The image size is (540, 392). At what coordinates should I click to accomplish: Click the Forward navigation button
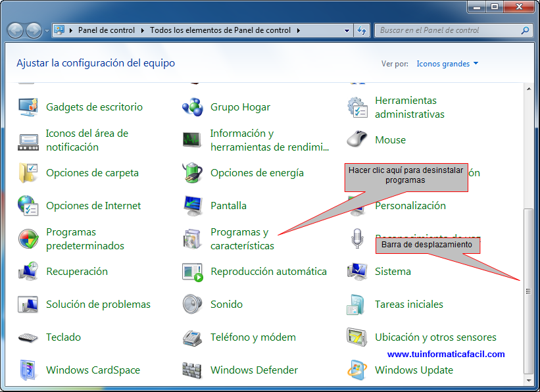[x=34, y=31]
